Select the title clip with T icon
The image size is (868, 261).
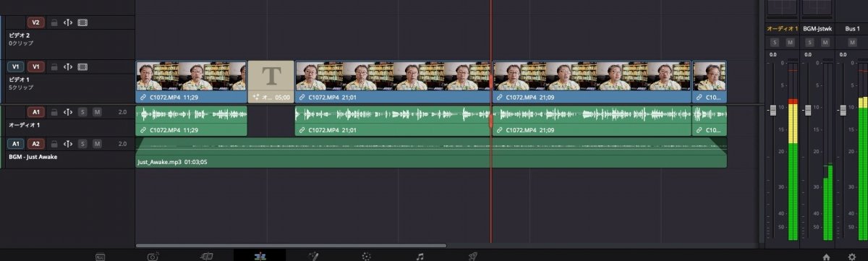coord(271,82)
